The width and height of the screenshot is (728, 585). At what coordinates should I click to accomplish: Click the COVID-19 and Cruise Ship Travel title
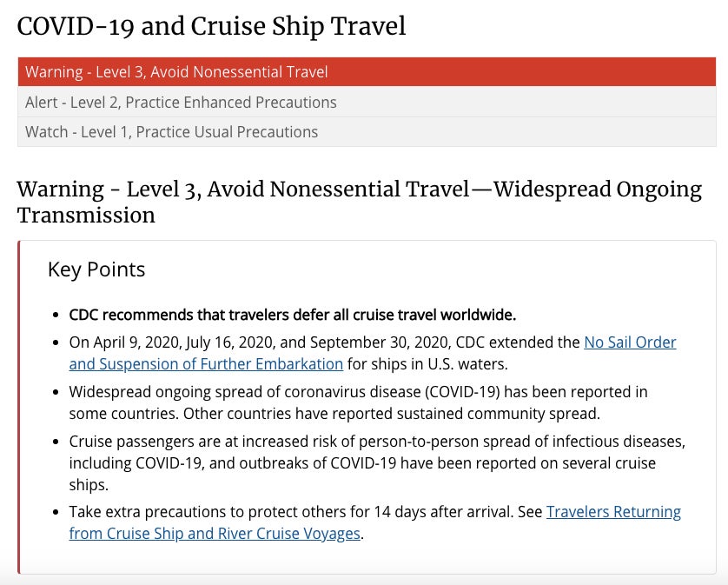pyautogui.click(x=211, y=26)
